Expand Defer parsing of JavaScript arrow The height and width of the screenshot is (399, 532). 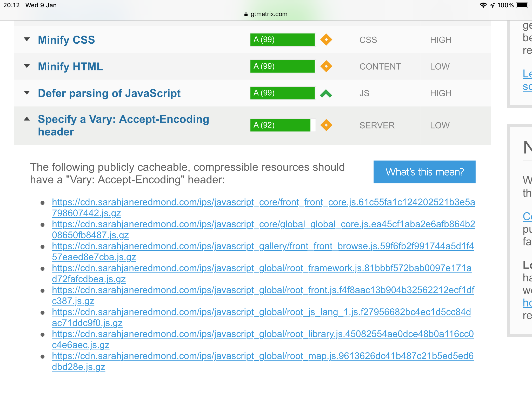point(27,93)
